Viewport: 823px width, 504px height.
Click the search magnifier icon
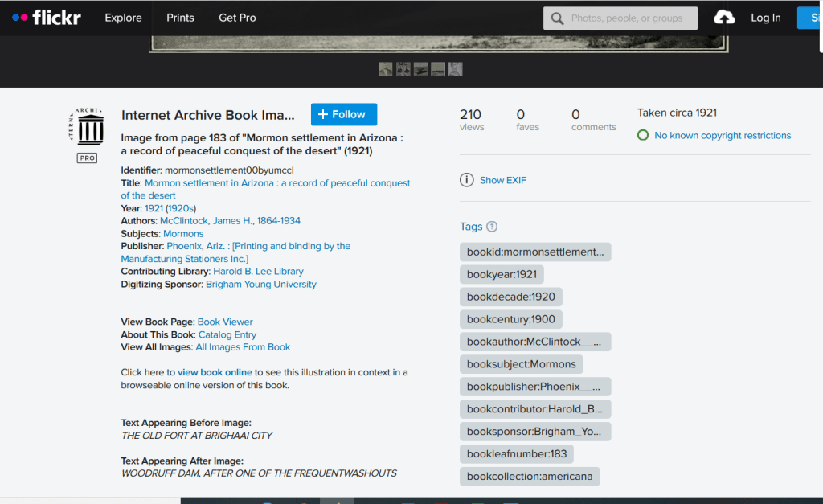(557, 18)
